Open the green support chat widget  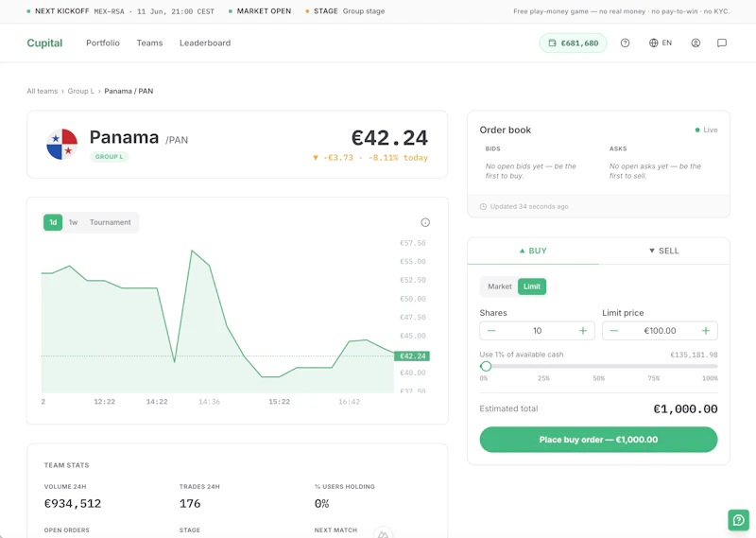(x=739, y=520)
